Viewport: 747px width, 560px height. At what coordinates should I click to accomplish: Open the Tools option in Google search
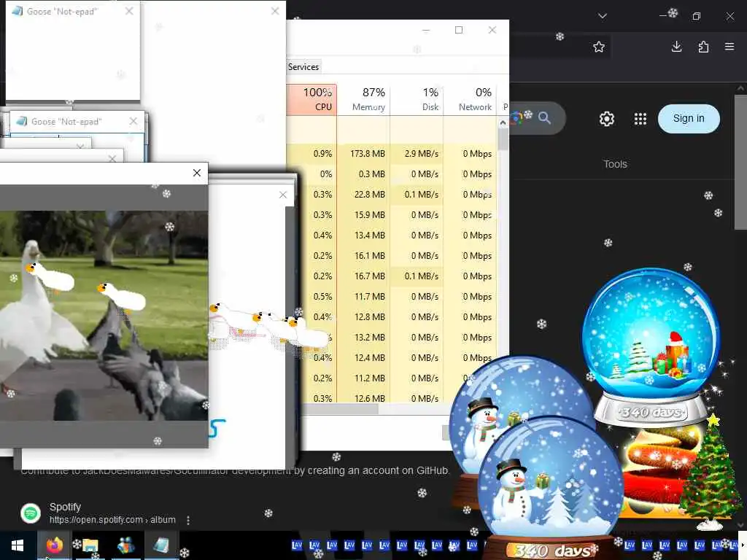pyautogui.click(x=615, y=164)
